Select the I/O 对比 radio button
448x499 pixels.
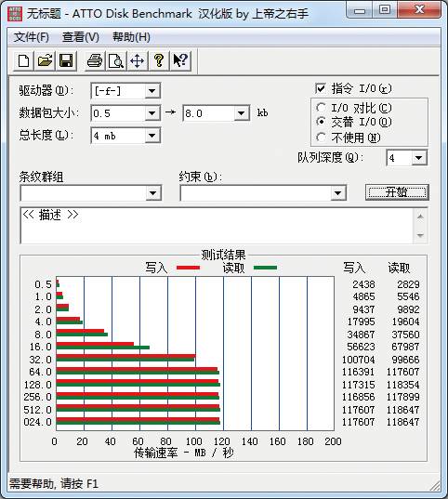pyautogui.click(x=321, y=108)
